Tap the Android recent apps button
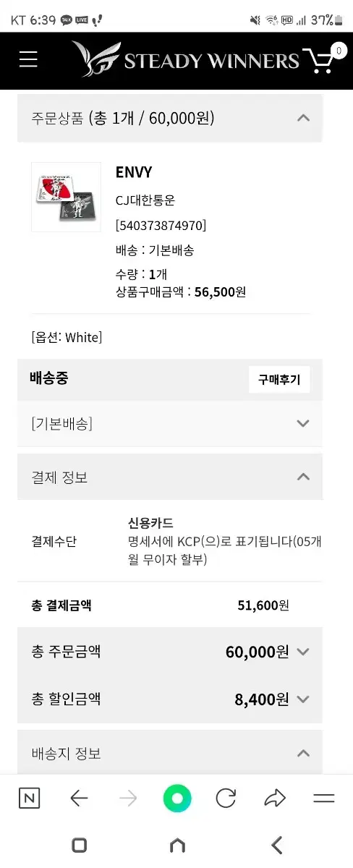 pyautogui.click(x=80, y=845)
